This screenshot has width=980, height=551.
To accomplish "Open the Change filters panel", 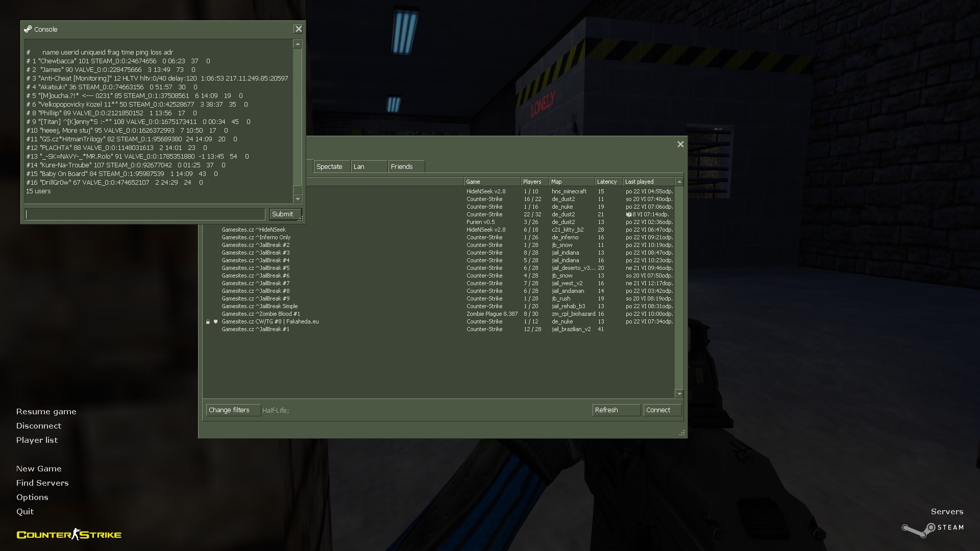I will [x=233, y=410].
